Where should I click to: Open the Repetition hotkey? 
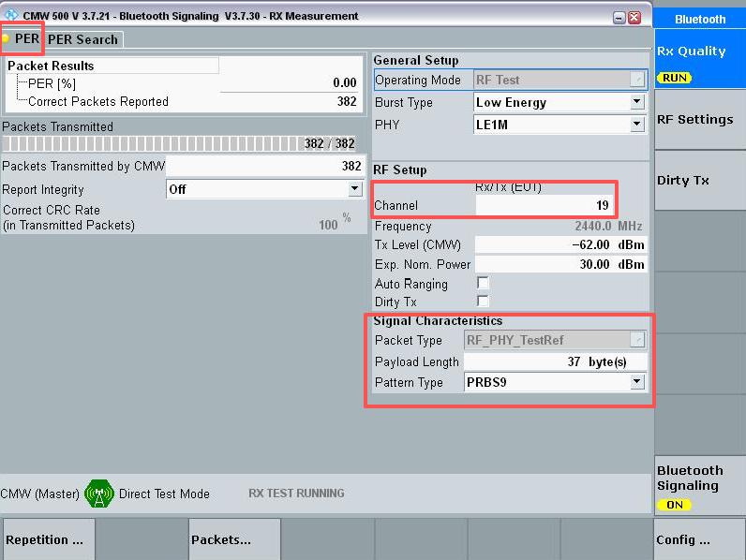pyautogui.click(x=49, y=539)
